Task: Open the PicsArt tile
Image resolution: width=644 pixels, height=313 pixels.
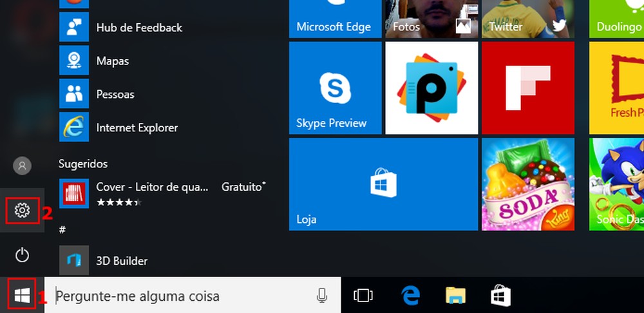Action: [x=431, y=88]
